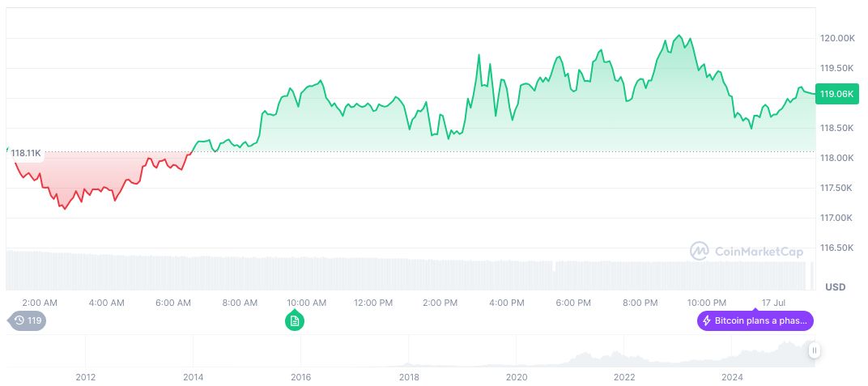This screenshot has width=868, height=386.
Task: Open the gray history badge showing 119
Action: coord(28,321)
